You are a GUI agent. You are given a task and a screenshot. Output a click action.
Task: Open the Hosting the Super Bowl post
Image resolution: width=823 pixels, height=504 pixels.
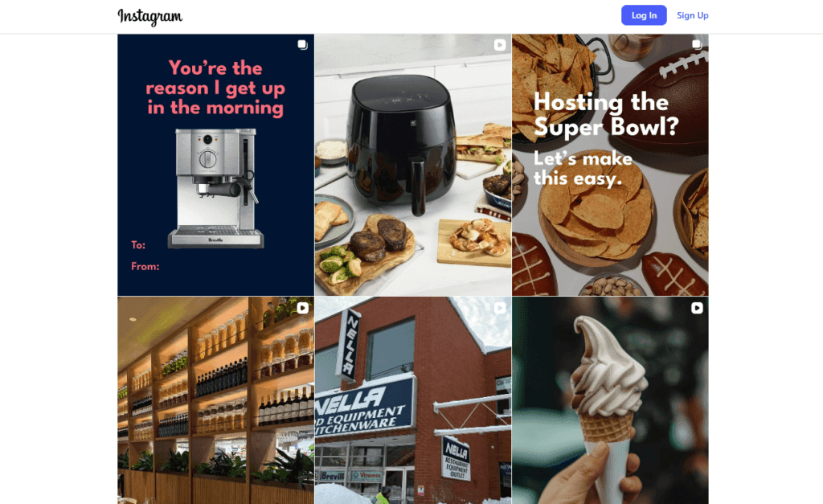coord(610,165)
